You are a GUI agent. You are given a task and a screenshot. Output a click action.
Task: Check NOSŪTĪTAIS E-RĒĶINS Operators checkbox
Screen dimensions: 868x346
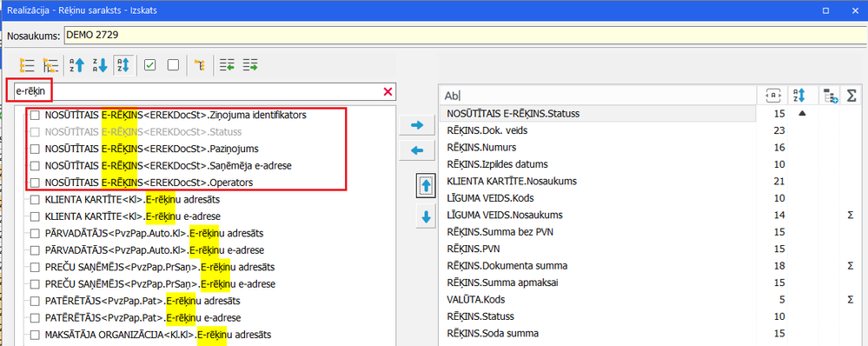tap(35, 183)
